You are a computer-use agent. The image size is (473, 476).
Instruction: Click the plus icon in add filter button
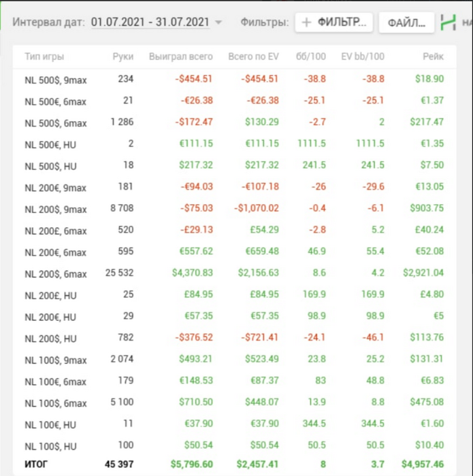point(306,22)
